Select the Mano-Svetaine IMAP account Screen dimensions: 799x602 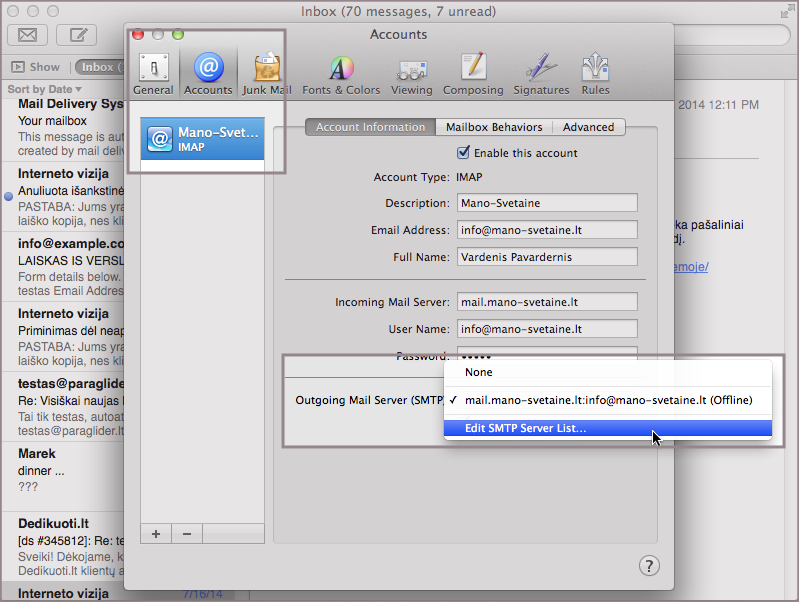tap(203, 139)
